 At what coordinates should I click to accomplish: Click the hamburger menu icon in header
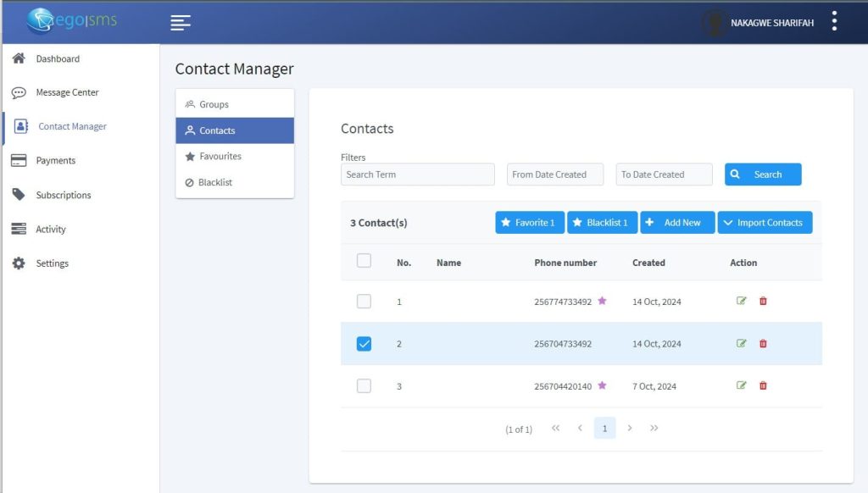coord(180,23)
